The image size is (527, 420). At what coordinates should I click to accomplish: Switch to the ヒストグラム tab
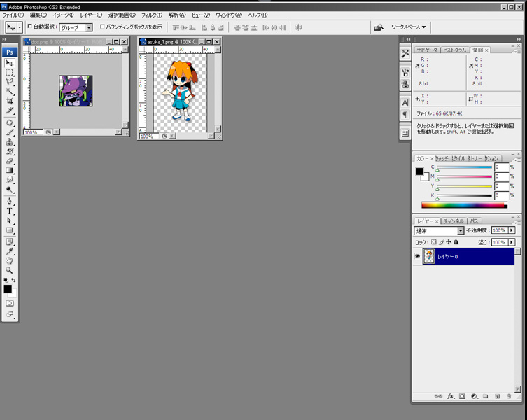pyautogui.click(x=454, y=50)
